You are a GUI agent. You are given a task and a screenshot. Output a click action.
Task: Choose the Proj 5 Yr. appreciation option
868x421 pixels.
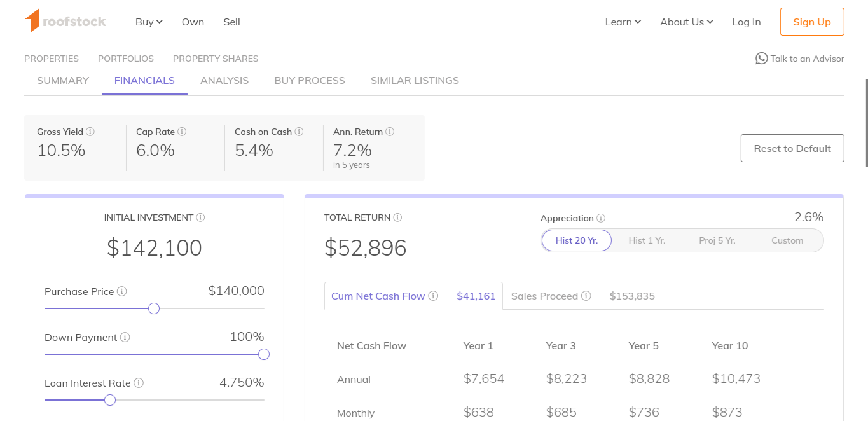coord(717,240)
